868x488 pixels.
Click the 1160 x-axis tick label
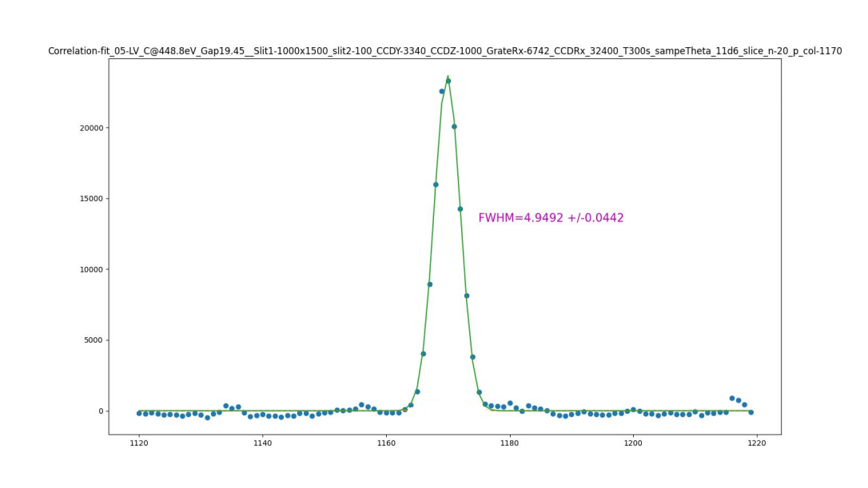(x=386, y=444)
